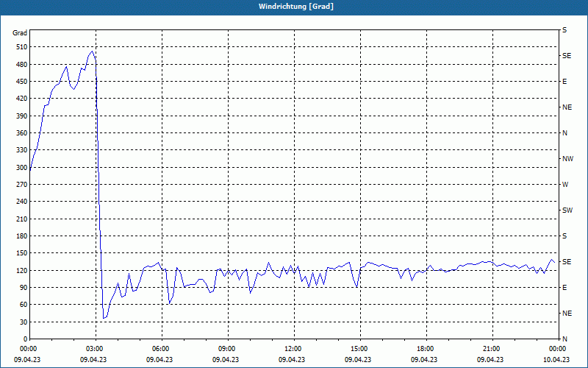Click the SW compass label
This screenshot has height=368, width=588.
coord(567,210)
